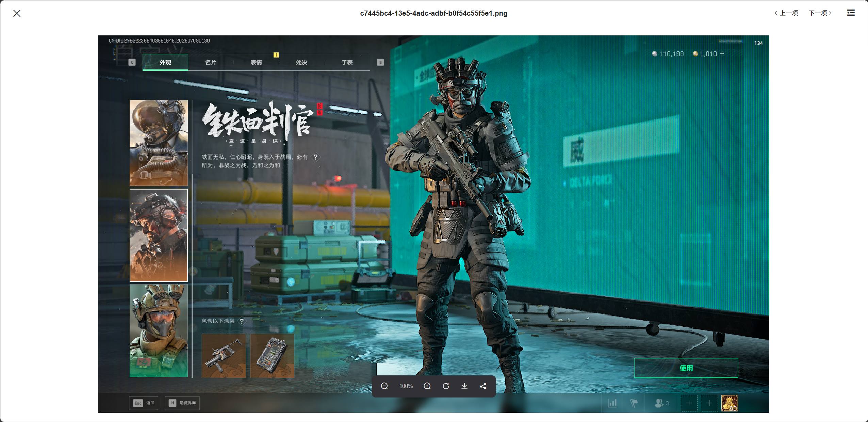Click the 直·道·是·身·谋 subtitle
This screenshot has width=868, height=422.
pyautogui.click(x=253, y=141)
